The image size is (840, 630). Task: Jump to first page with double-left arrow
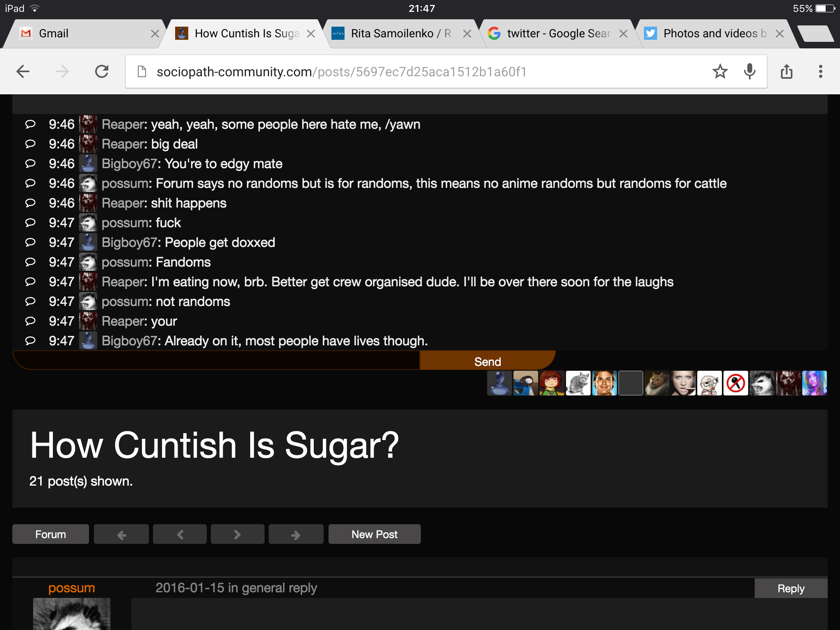121,534
